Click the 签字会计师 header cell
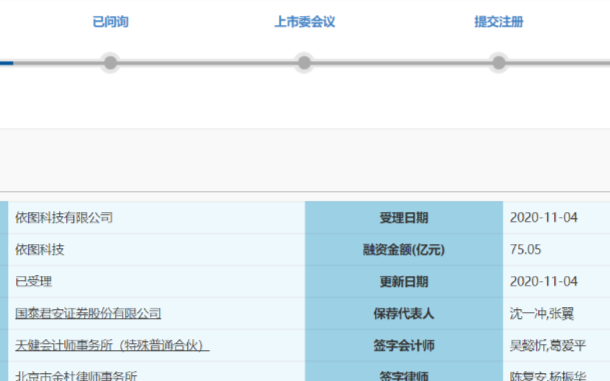The image size is (610, 381). tap(404, 346)
